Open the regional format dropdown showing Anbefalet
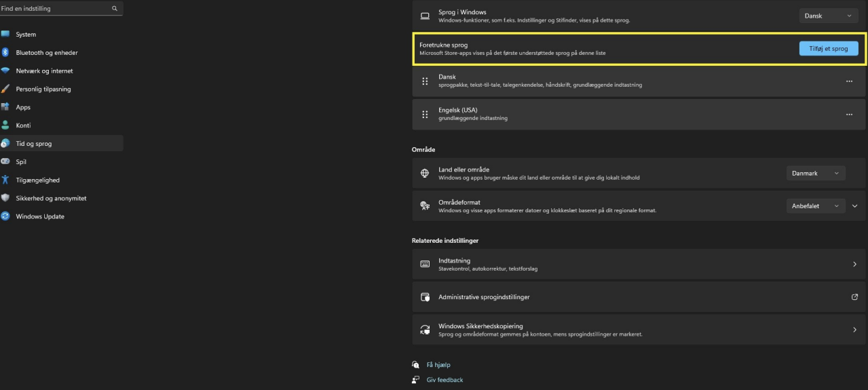The width and height of the screenshot is (868, 390). click(816, 206)
